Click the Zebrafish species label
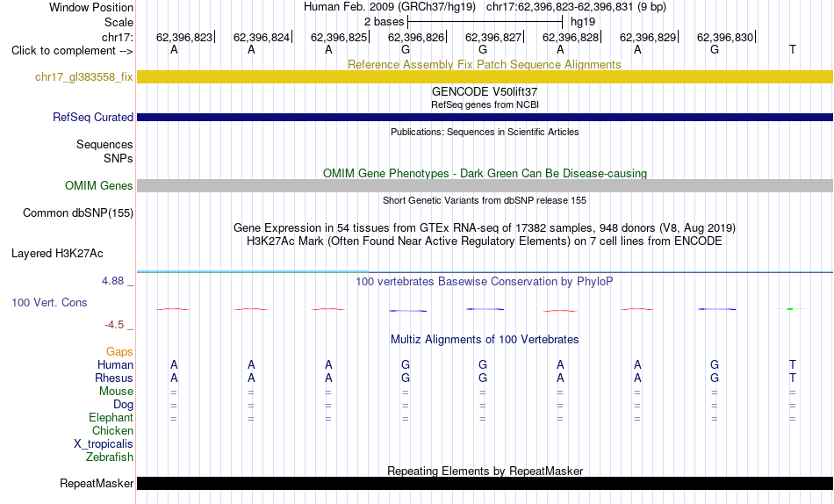This screenshot has width=834, height=504. coord(110,457)
